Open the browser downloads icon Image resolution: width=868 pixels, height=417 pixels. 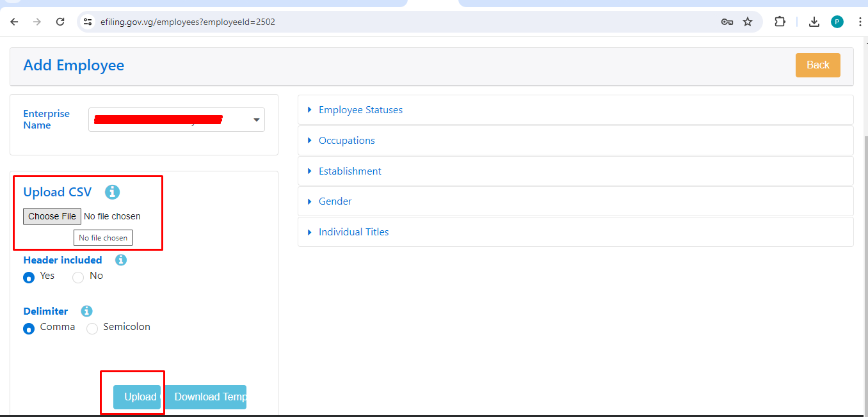click(814, 22)
